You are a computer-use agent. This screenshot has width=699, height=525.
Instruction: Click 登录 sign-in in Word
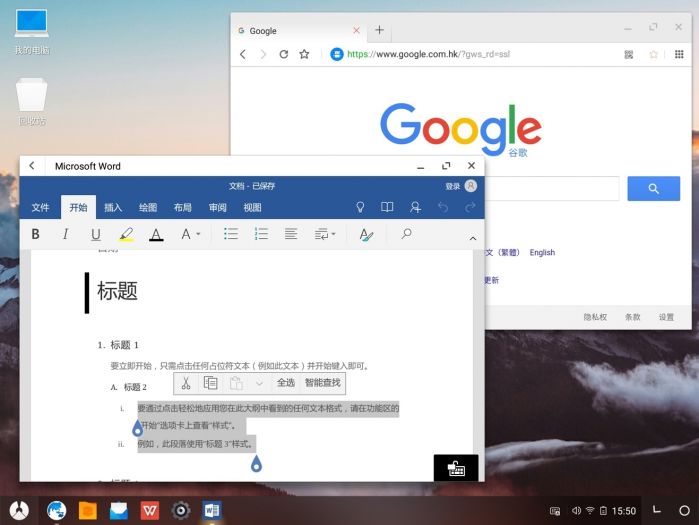coord(452,186)
